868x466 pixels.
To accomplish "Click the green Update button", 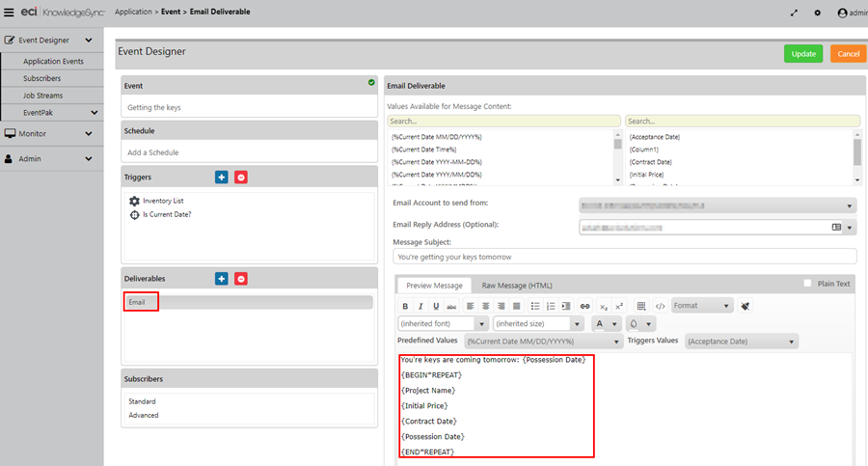I will (803, 54).
